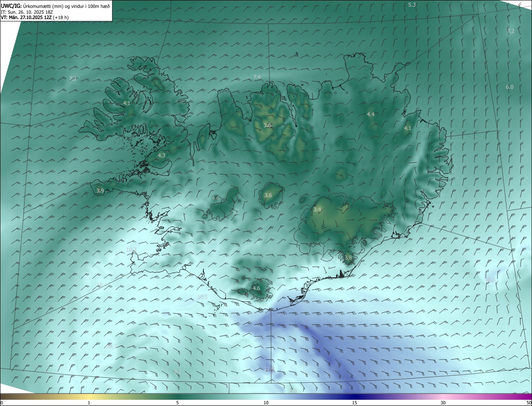Click the 0 label on the color scale
This screenshot has width=532, height=406.
(x=2, y=403)
